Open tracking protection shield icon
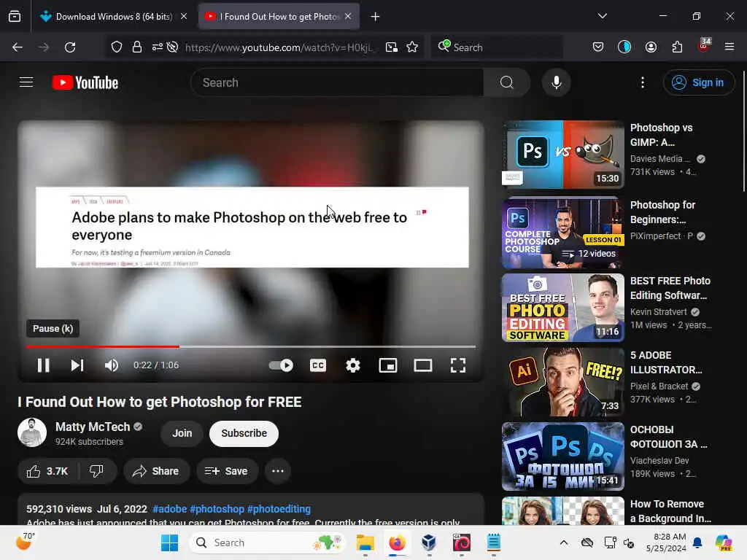Image resolution: width=747 pixels, height=560 pixels. (x=117, y=47)
